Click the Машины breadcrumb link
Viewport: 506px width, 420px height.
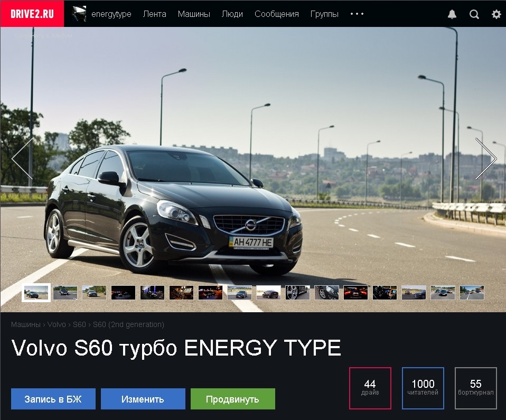25,324
